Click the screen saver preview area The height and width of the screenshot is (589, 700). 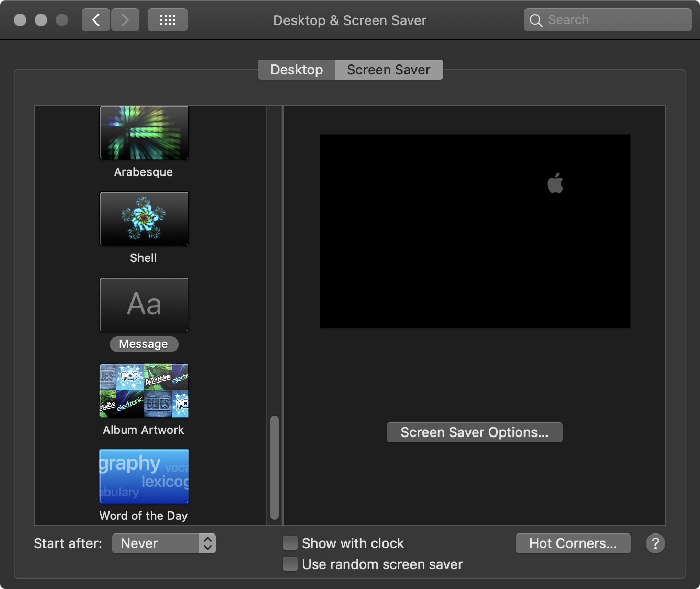[x=475, y=232]
